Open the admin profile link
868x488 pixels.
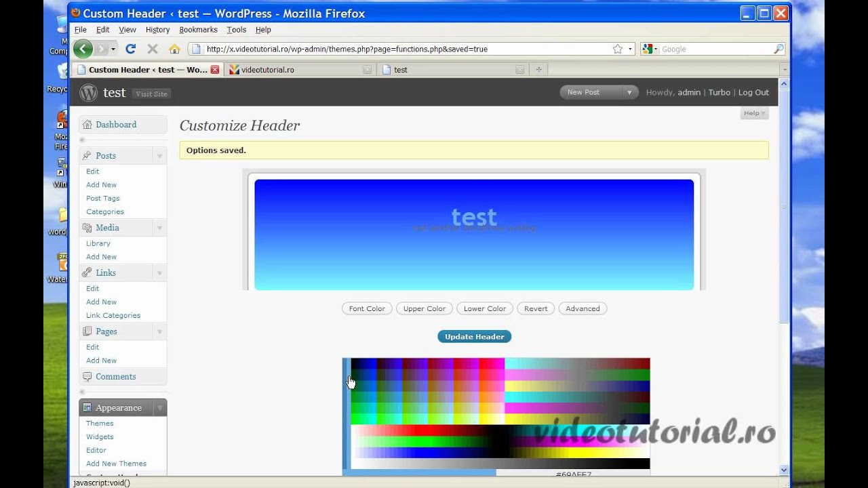689,92
